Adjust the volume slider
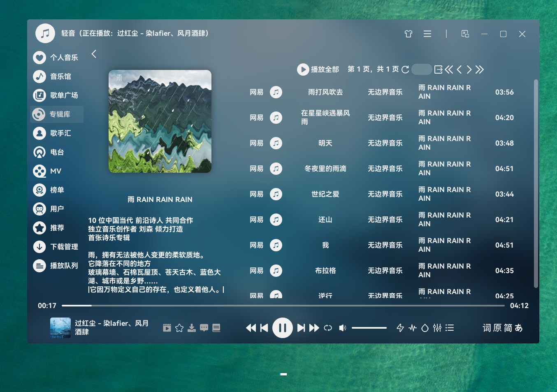The image size is (557, 392). point(369,328)
